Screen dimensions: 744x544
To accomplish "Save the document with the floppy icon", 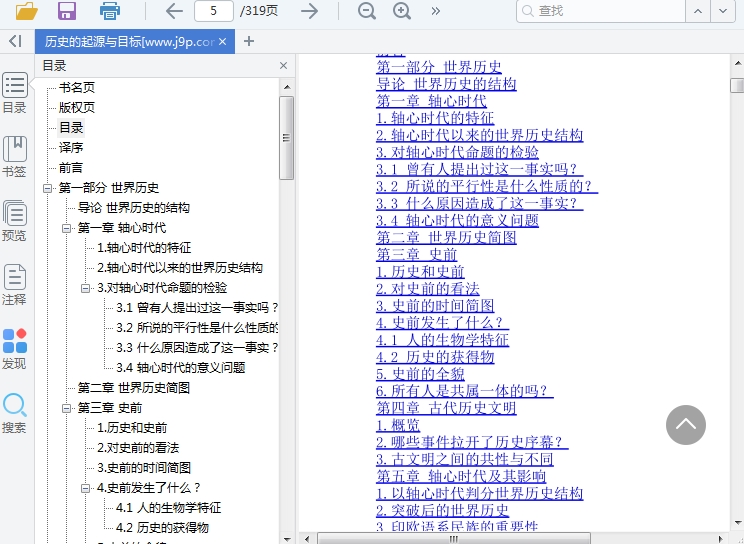I will (x=67, y=10).
